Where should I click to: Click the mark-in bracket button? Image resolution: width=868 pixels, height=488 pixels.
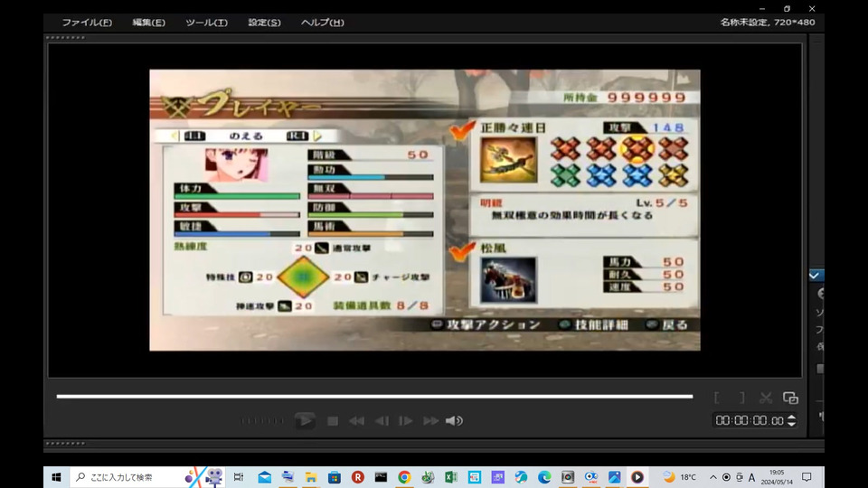[x=717, y=398]
